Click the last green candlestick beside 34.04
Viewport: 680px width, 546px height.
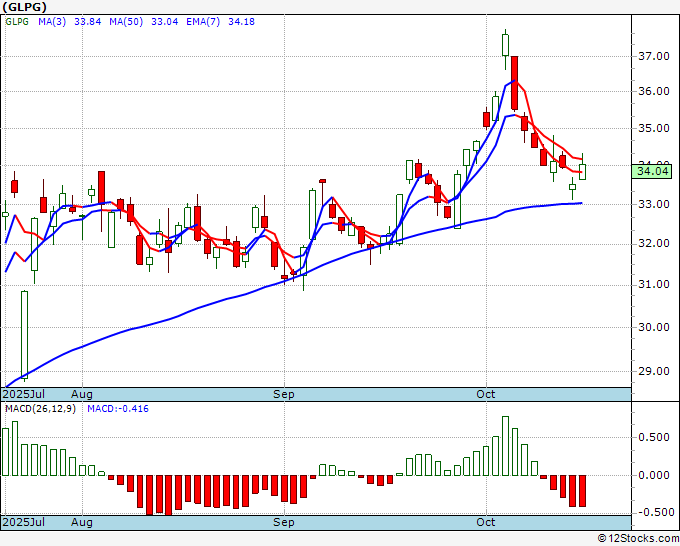tap(582, 172)
